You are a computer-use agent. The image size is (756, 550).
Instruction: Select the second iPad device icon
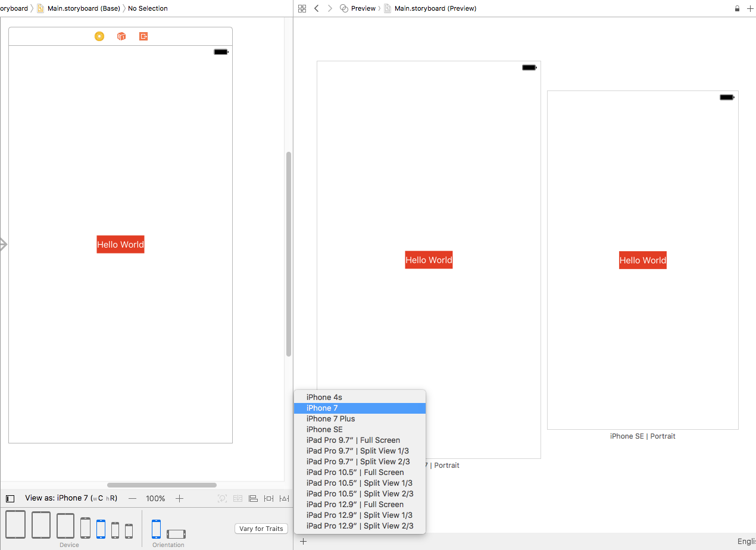point(41,525)
